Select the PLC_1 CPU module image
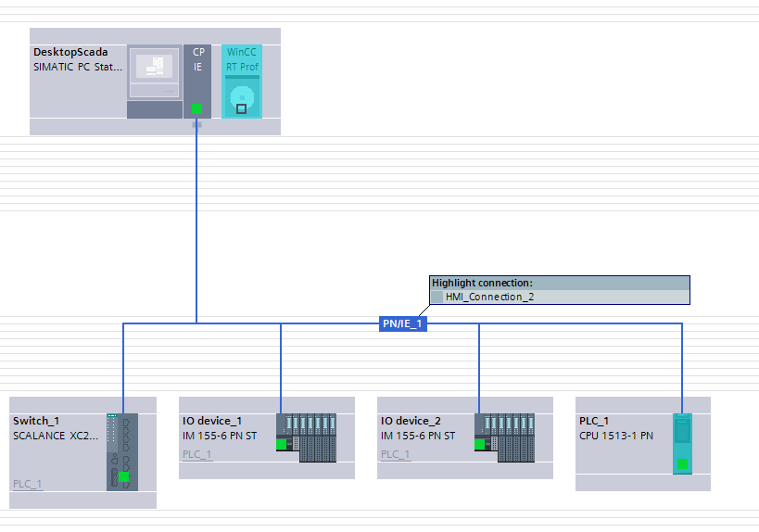The height and width of the screenshot is (532, 759). pos(682,444)
